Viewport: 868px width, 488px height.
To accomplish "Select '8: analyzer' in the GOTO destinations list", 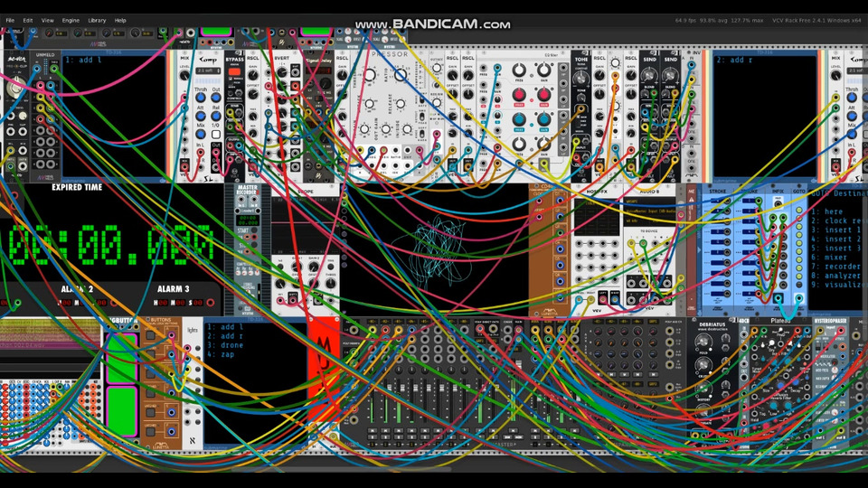I will (x=835, y=276).
